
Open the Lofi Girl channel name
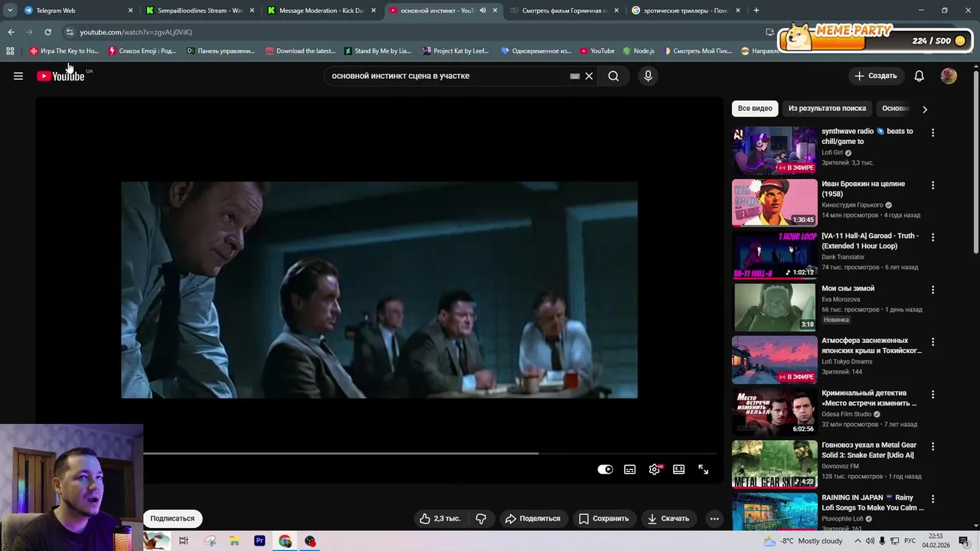coord(832,152)
